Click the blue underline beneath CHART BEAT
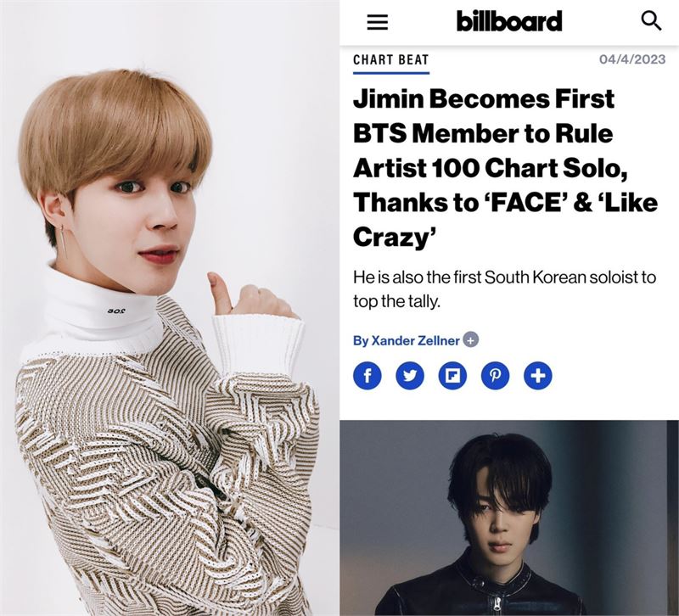679x616 pixels. click(391, 73)
